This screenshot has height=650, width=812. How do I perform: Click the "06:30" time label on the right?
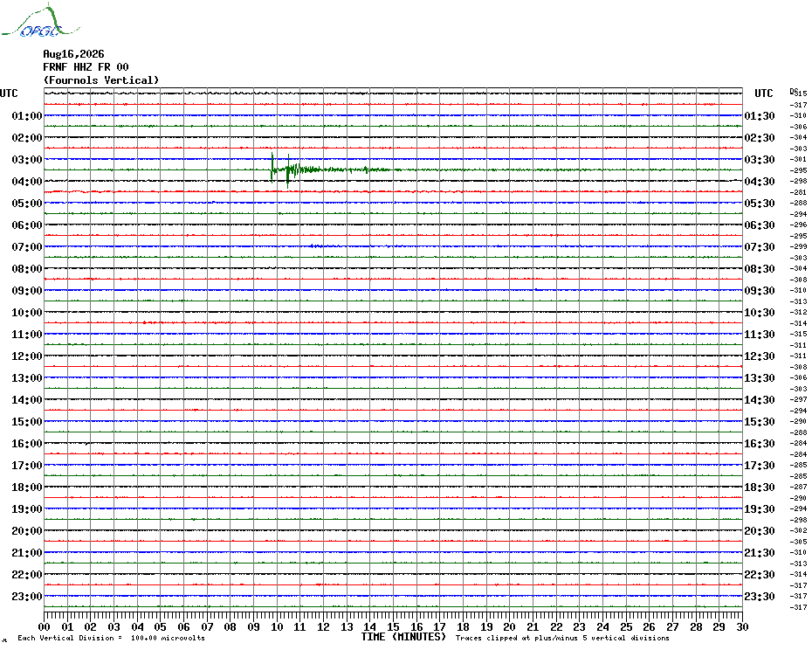tap(760, 225)
